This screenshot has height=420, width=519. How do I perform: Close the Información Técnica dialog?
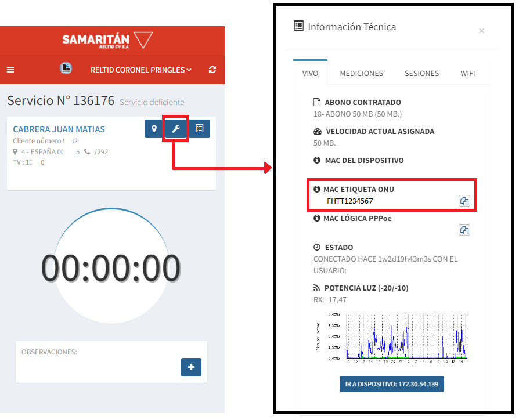481,31
